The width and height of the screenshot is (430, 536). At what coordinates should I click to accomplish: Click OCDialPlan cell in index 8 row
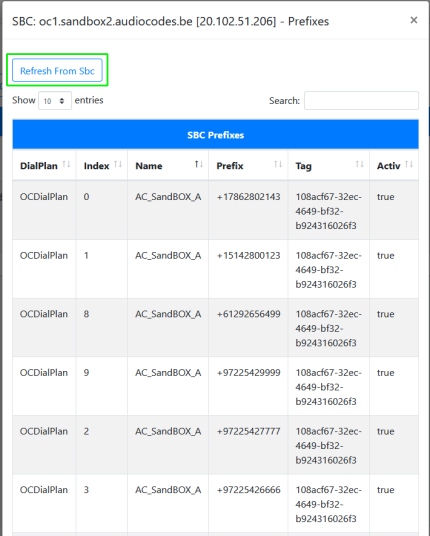click(44, 314)
